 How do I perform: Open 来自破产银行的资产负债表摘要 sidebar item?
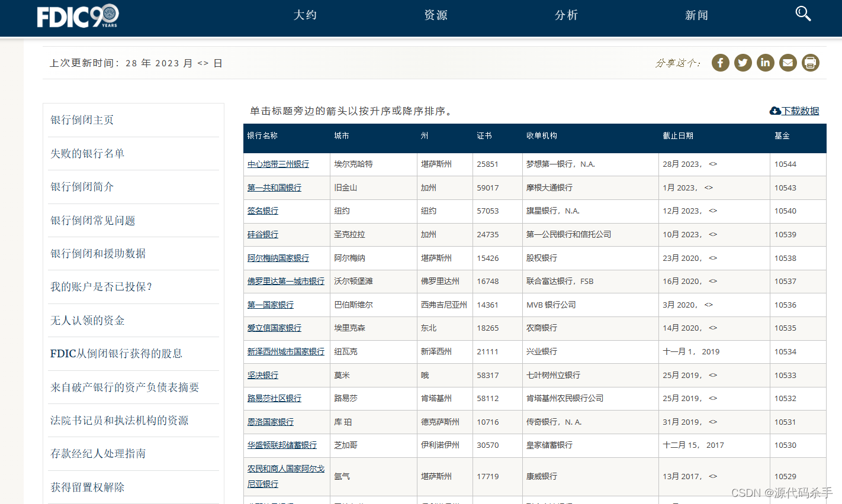click(125, 387)
